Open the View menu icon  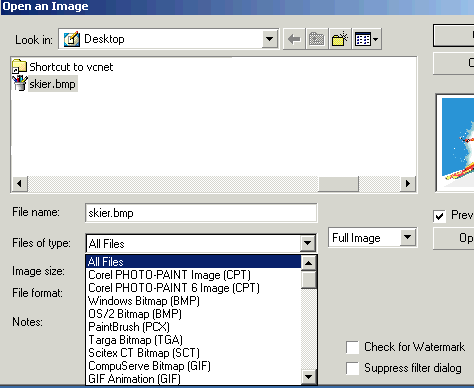pos(366,39)
